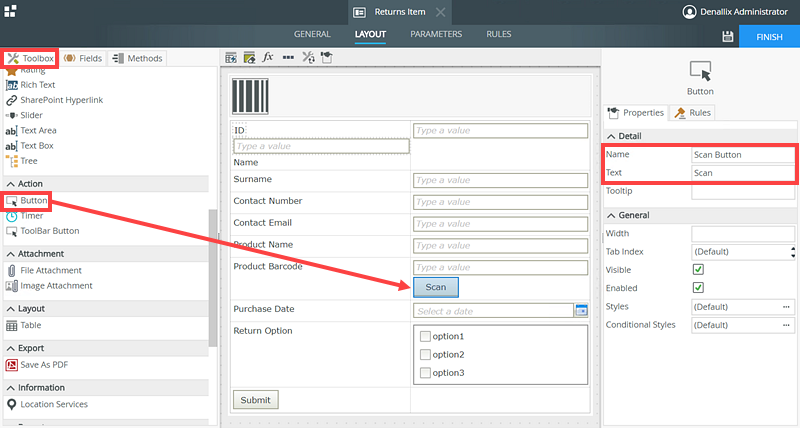Click the Surname input field
This screenshot has width=800, height=428.
pos(500,180)
